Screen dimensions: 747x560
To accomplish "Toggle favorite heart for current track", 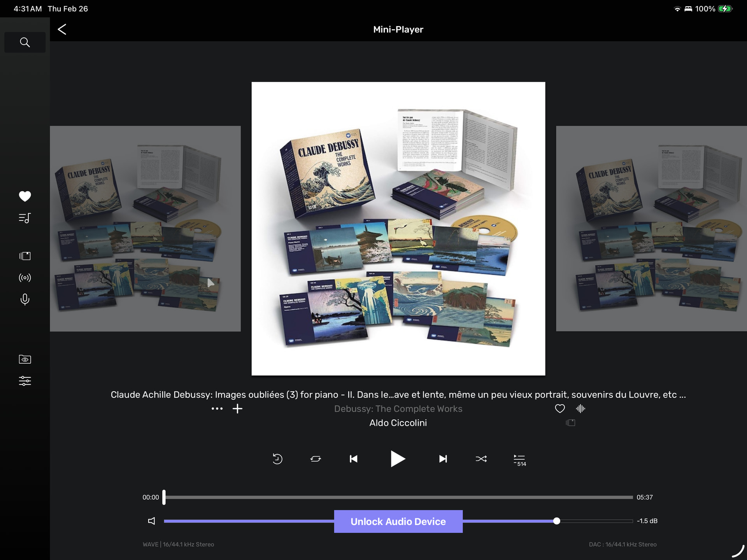I will 559,408.
